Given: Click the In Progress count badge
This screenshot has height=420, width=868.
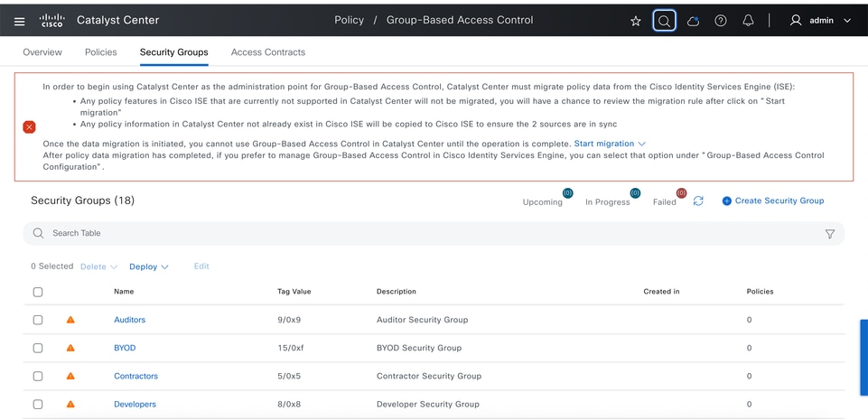Looking at the screenshot, I should (635, 193).
